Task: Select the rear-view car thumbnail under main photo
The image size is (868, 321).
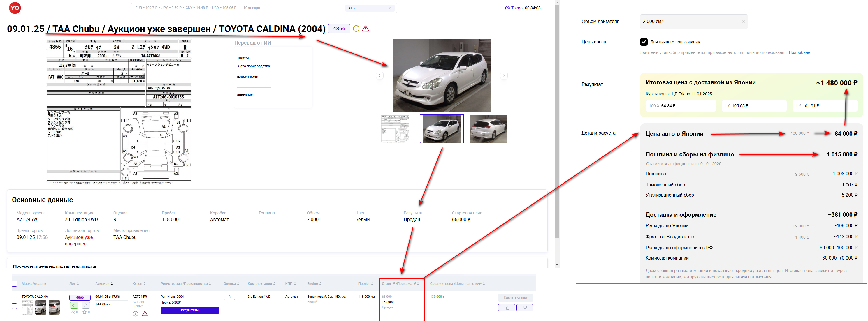Action: click(488, 129)
